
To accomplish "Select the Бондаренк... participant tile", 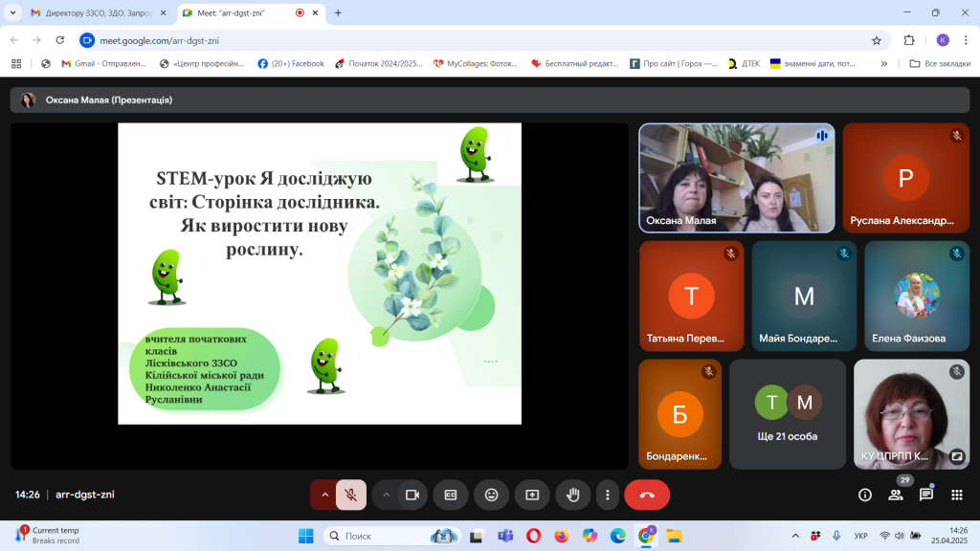I will [x=680, y=414].
